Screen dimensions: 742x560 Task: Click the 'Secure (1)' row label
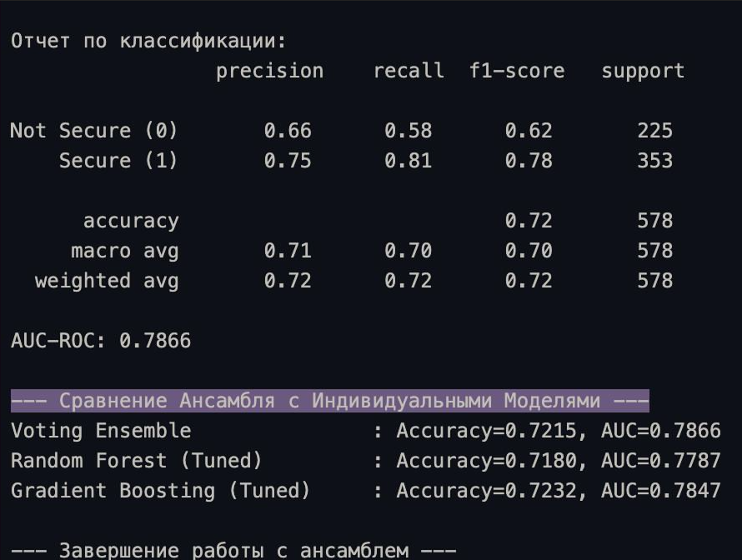[x=118, y=161]
